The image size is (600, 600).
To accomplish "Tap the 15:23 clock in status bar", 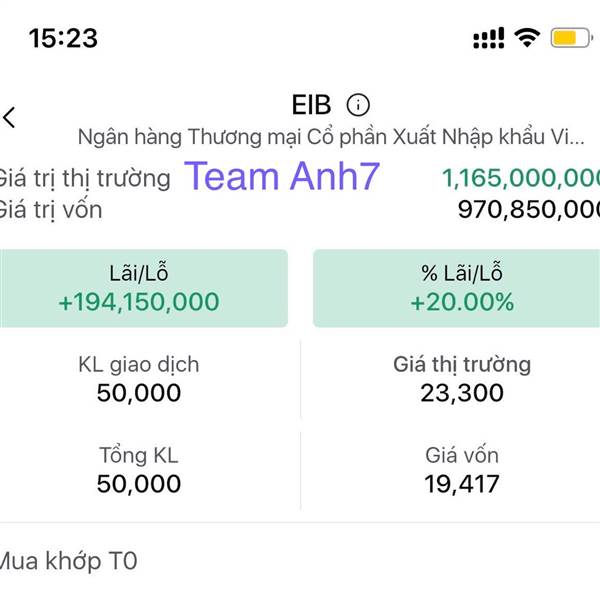I will pyautogui.click(x=63, y=38).
